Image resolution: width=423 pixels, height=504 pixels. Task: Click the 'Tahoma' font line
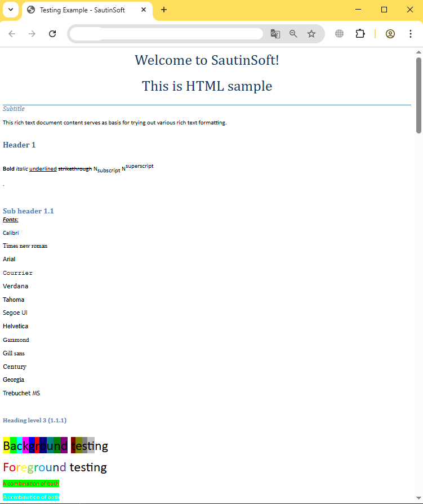coord(14,300)
